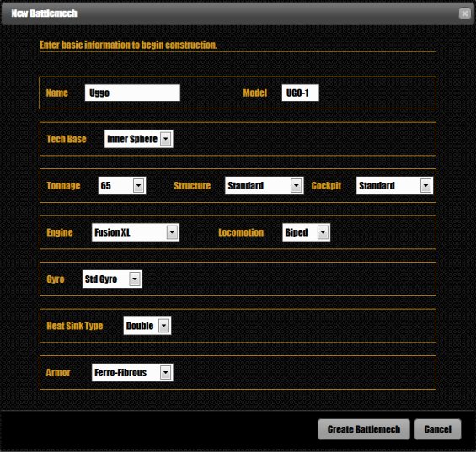Click the Name input field containing Uggo
476x452 pixels.
(132, 93)
